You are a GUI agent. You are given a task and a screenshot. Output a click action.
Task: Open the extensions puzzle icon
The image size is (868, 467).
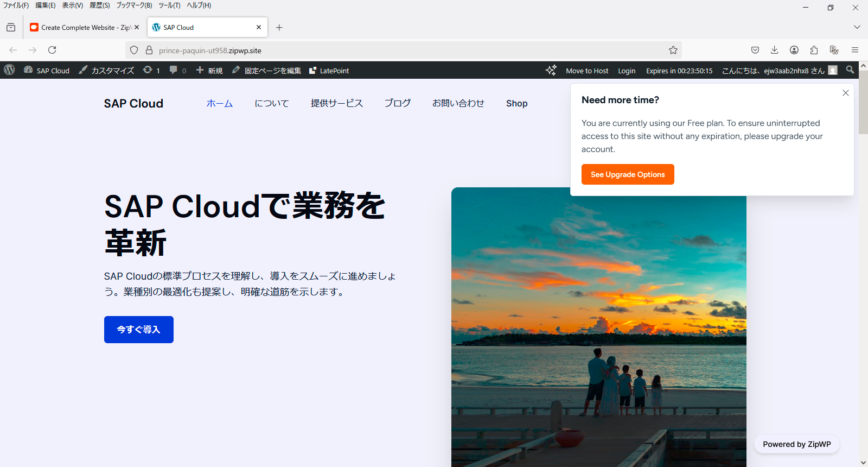pos(814,50)
